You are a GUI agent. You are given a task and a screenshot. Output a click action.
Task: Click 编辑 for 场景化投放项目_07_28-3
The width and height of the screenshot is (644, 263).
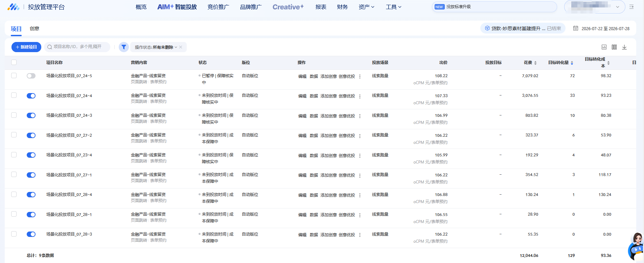(x=302, y=235)
